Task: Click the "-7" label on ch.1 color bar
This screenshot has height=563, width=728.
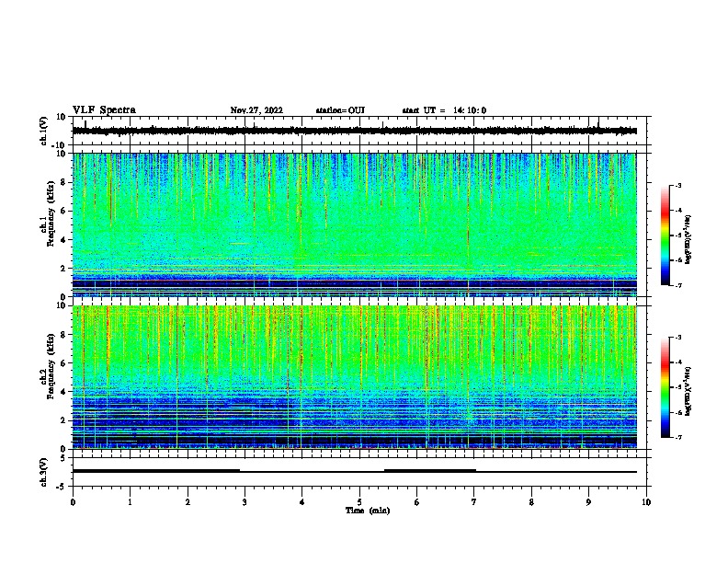Action: click(x=677, y=285)
